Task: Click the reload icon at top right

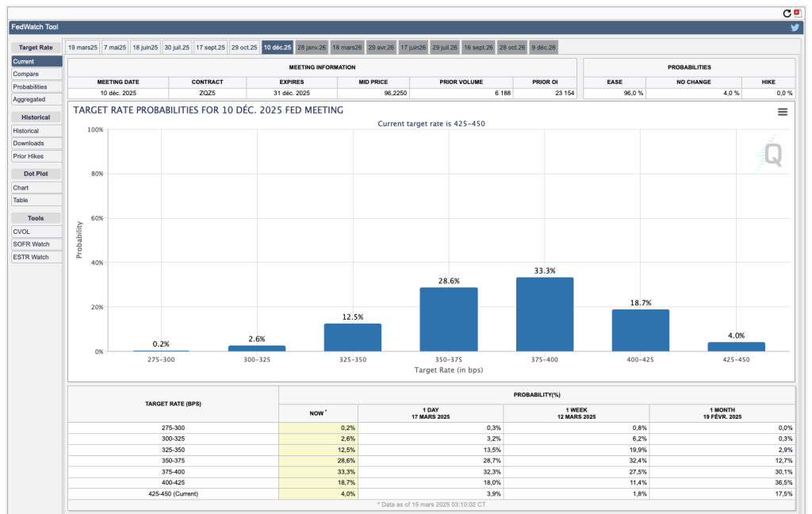Action: pyautogui.click(x=787, y=13)
